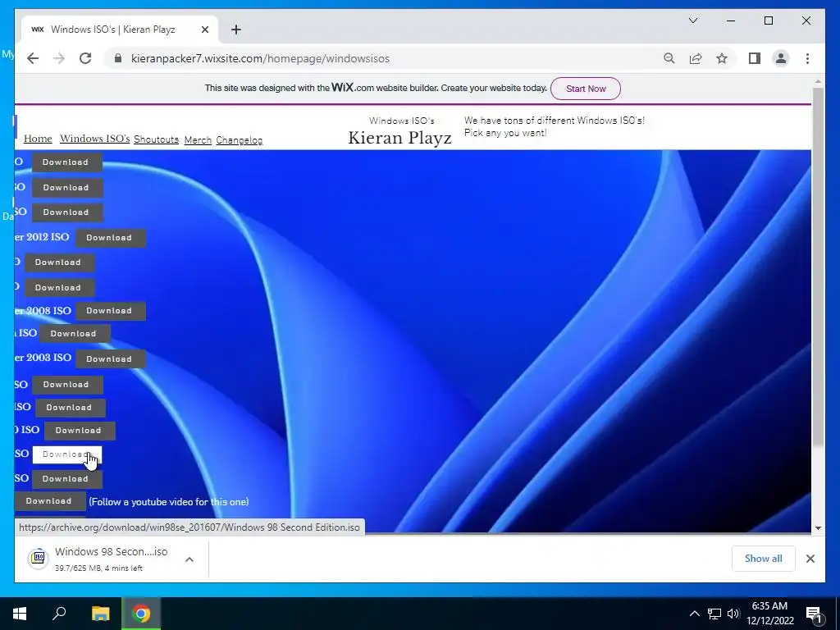
Task: Close the Windows ISO's tab
Action: coord(204,30)
